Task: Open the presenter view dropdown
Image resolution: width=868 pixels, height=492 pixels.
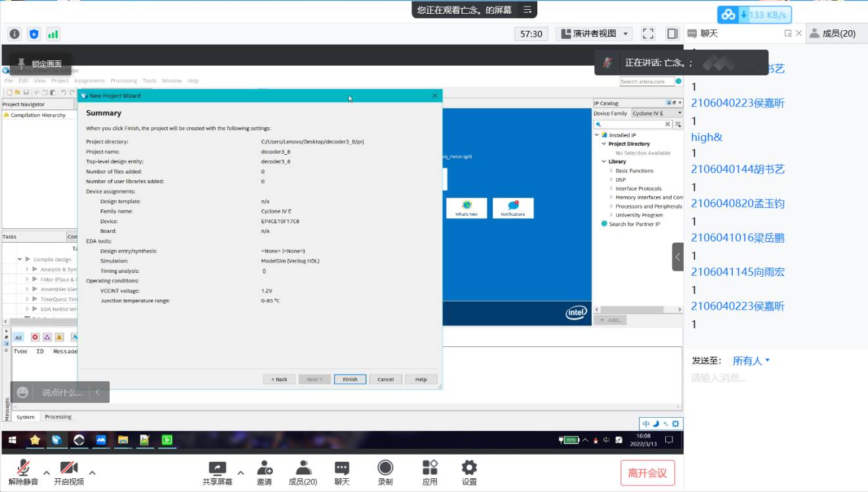Action: pos(594,33)
